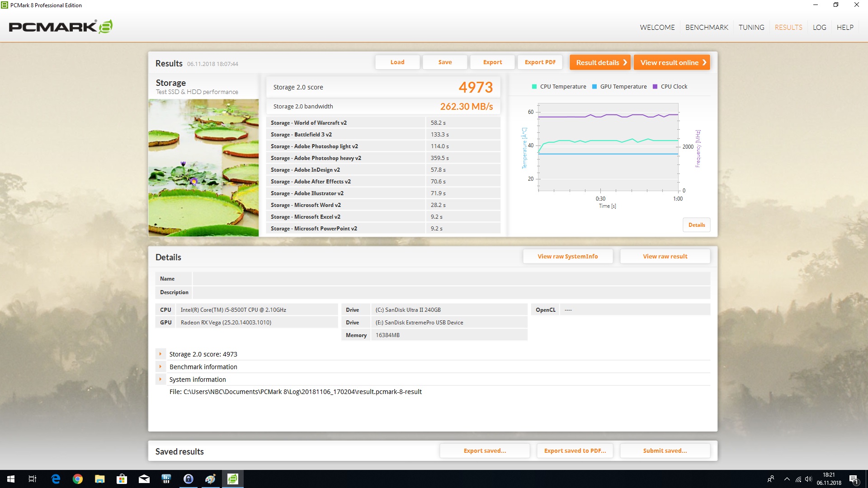Expand Storage 2.0 score: 4973 section
This screenshot has width=868, height=488.
160,354
